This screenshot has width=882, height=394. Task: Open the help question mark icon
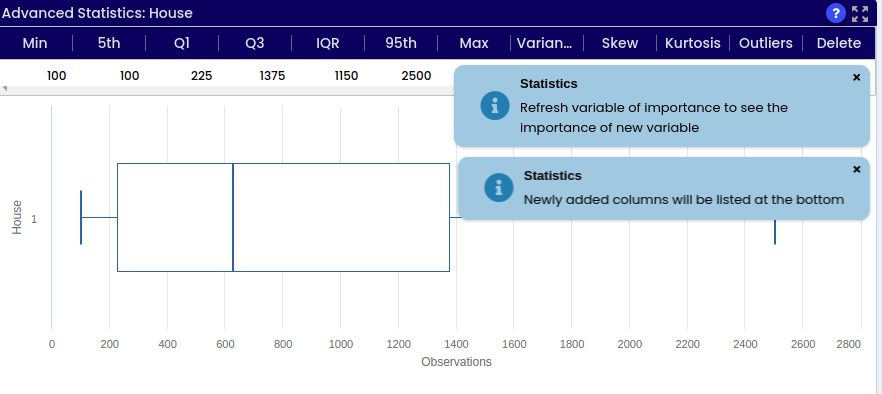tap(836, 13)
